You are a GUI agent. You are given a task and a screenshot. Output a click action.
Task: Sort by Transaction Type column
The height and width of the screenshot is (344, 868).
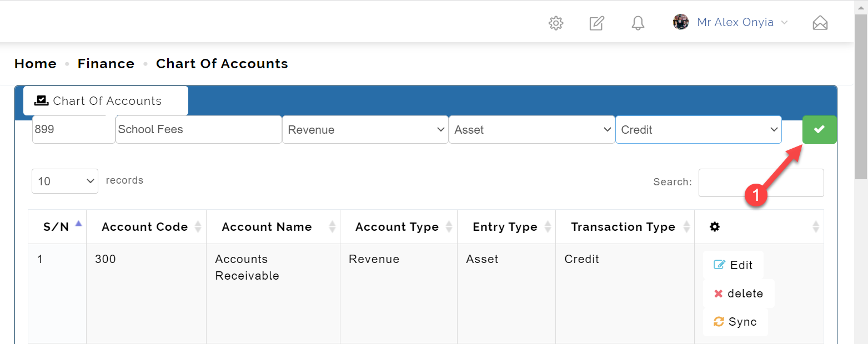(625, 226)
